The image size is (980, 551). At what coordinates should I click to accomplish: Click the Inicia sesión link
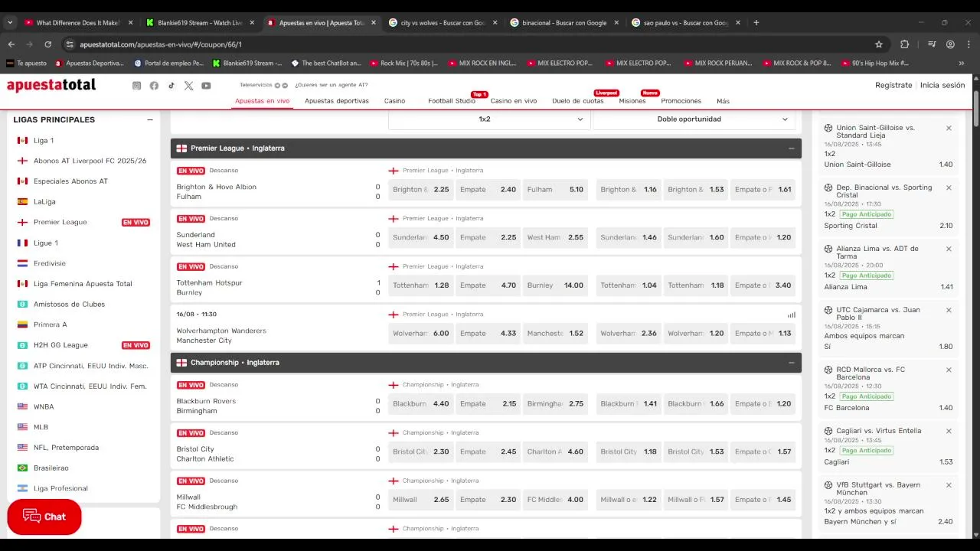(942, 86)
